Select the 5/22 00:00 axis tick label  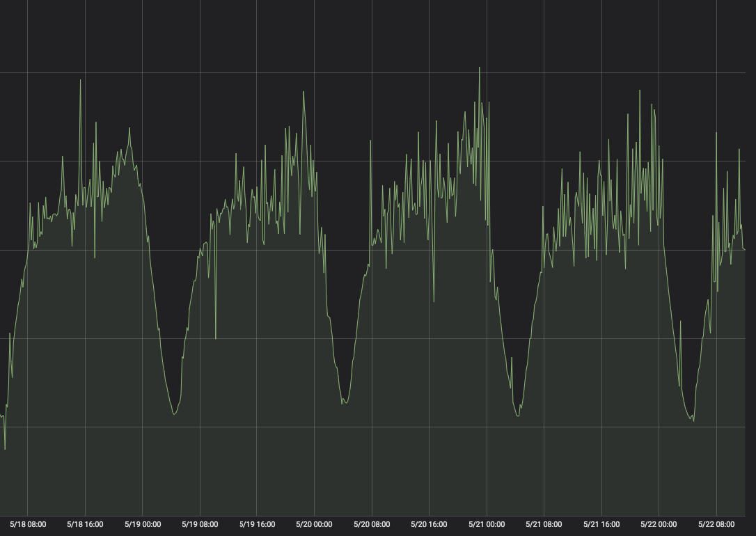[659, 524]
